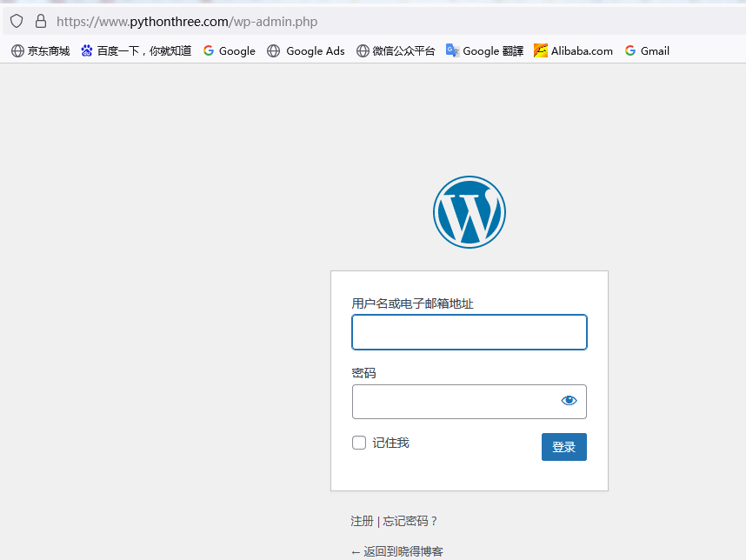Click the 返回到晓得博客 back to blog link

click(x=396, y=551)
